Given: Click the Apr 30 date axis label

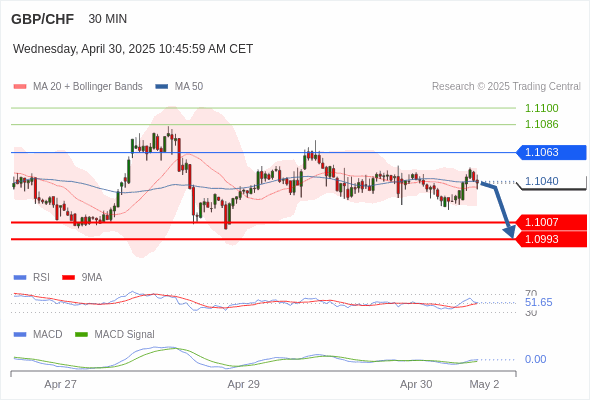Looking at the screenshot, I should pos(416,385).
